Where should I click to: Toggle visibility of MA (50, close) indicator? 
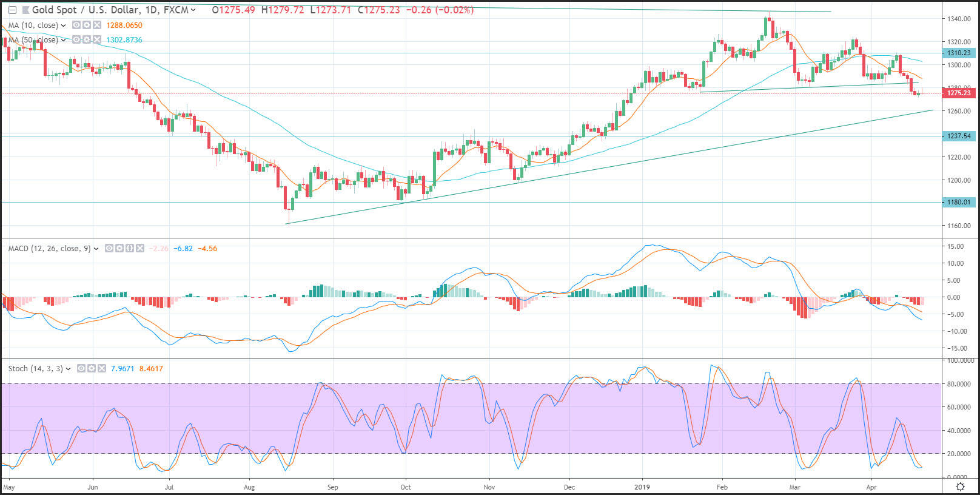pyautogui.click(x=76, y=40)
